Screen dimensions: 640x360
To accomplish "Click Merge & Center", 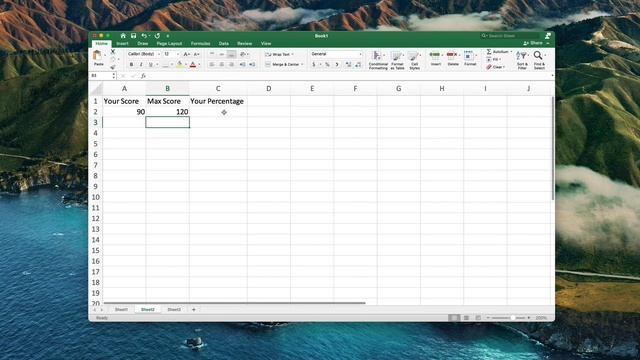I will click(284, 64).
